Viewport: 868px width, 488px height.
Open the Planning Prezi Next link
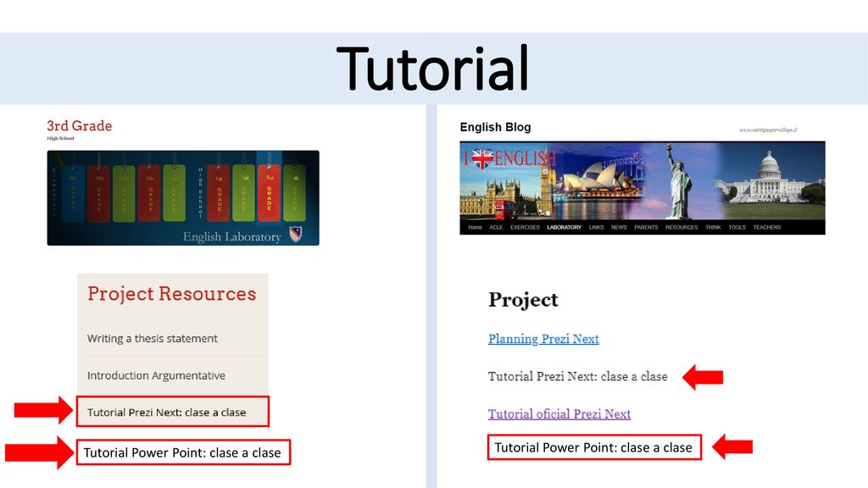pyautogui.click(x=543, y=339)
